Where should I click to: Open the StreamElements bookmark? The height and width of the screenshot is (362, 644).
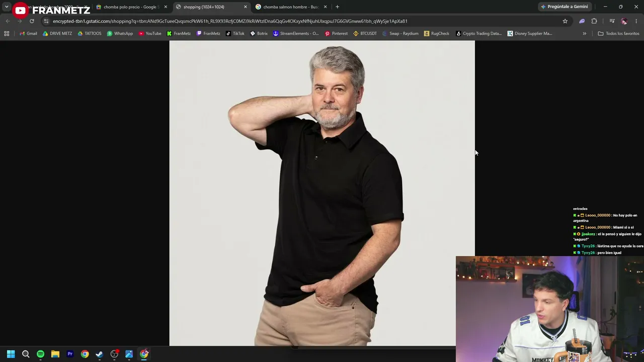(296, 34)
